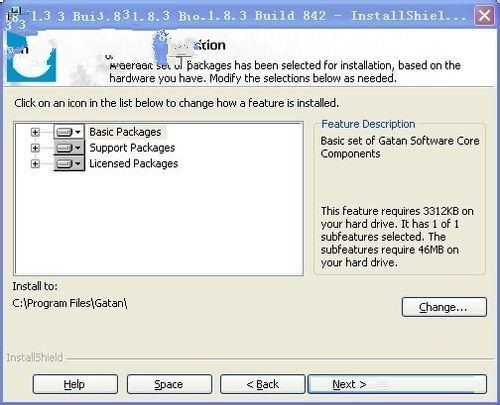Click the C:\Program Files\Gatan\ install path text
Screen dimensions: 500x405
coord(70,303)
